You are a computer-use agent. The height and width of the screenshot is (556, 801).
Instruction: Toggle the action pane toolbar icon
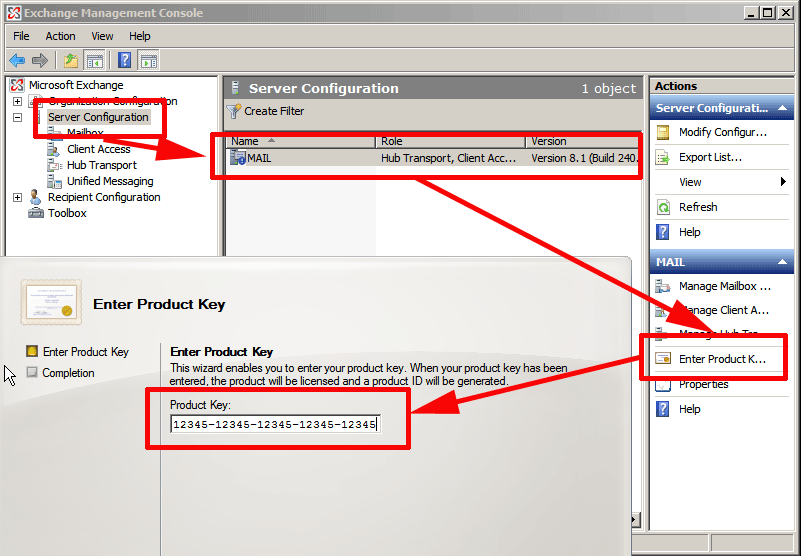tap(149, 60)
